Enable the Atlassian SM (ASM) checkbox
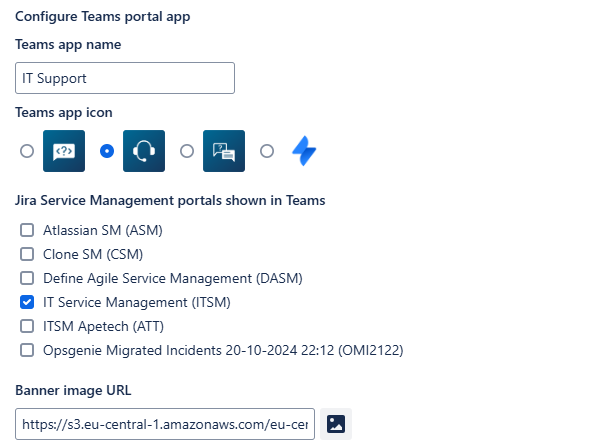 pyautogui.click(x=27, y=230)
